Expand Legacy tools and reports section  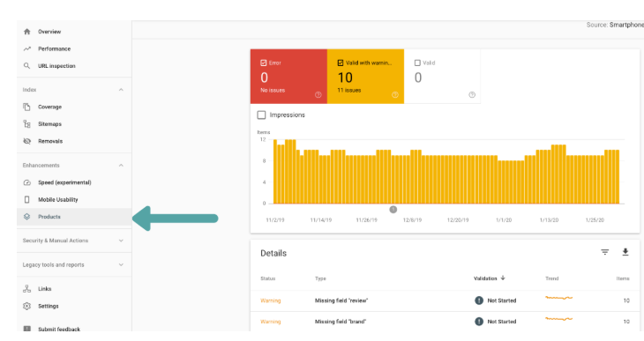pyautogui.click(x=121, y=264)
